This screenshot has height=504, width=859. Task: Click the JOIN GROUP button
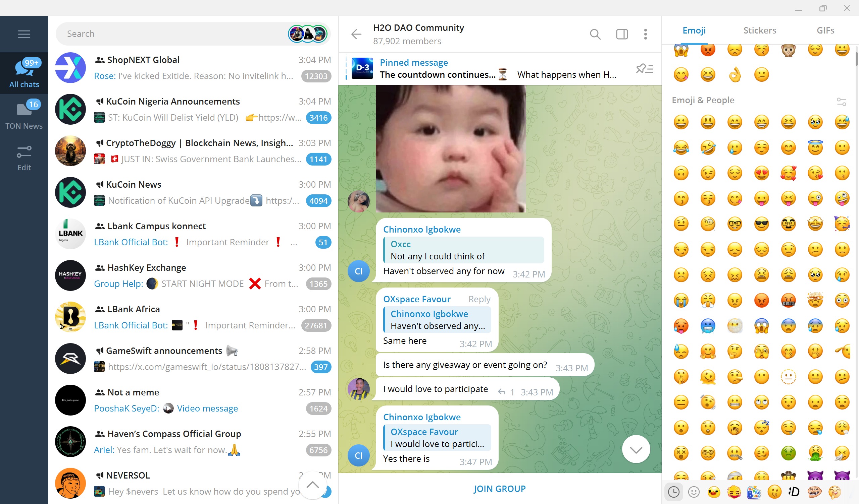pyautogui.click(x=499, y=489)
